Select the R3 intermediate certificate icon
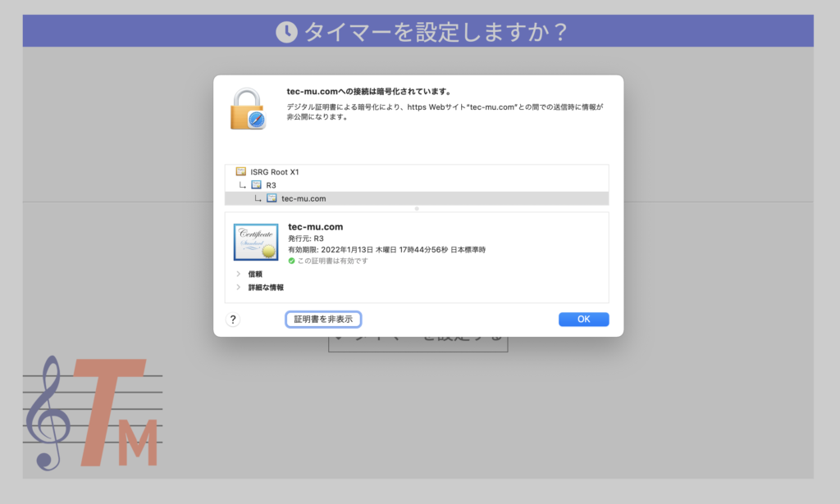This screenshot has width=840, height=504. 257,184
